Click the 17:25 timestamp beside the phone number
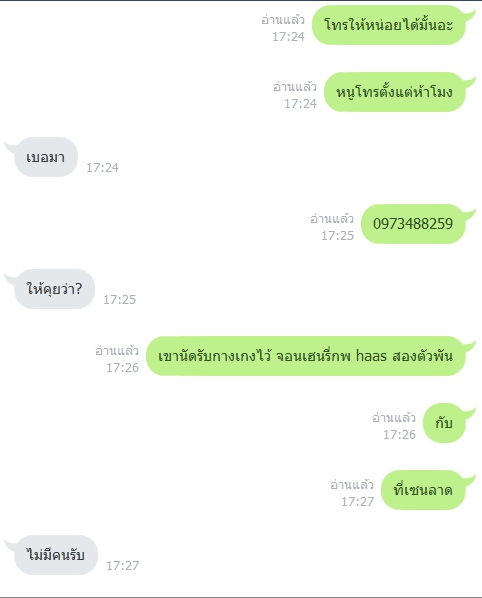482x598 pixels. (x=337, y=236)
